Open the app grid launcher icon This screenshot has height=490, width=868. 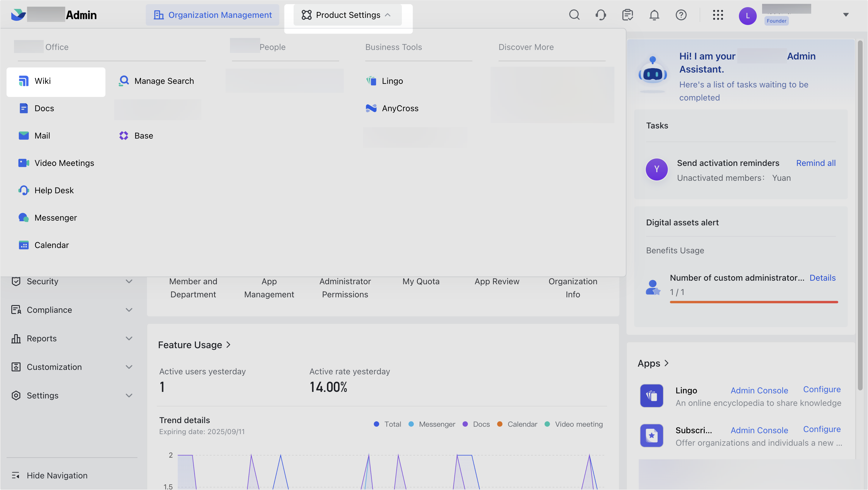point(718,15)
